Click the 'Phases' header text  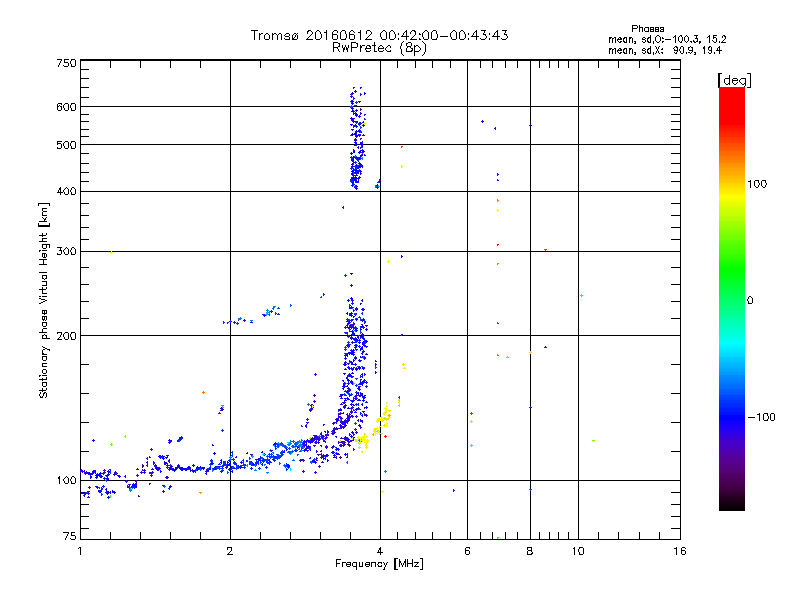[647, 29]
